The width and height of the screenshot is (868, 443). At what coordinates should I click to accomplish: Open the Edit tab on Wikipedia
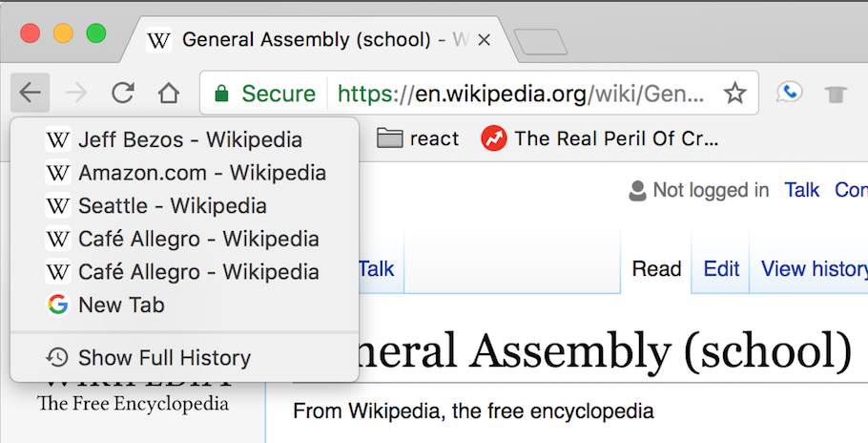[721, 268]
